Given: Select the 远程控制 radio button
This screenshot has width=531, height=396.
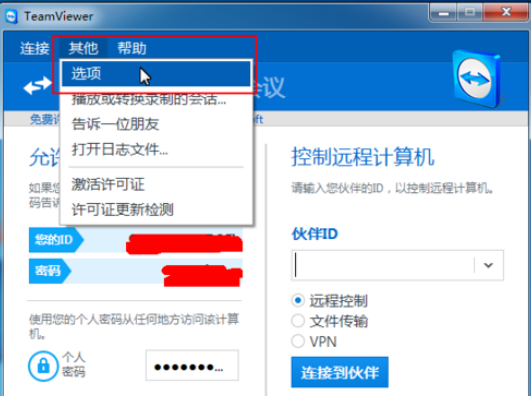Looking at the screenshot, I should pos(298,300).
